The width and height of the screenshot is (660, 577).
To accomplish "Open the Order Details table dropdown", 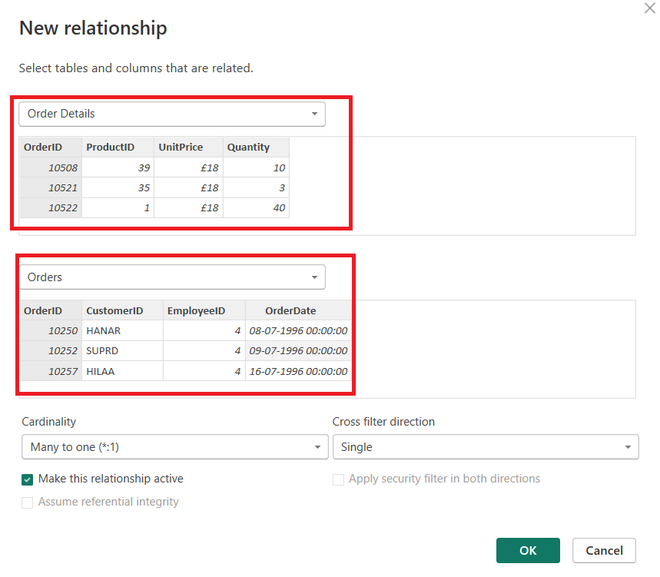I will coord(171,114).
